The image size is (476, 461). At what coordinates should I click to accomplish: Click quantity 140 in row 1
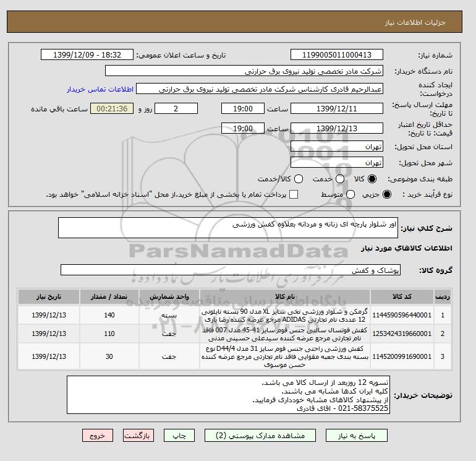pyautogui.click(x=109, y=315)
